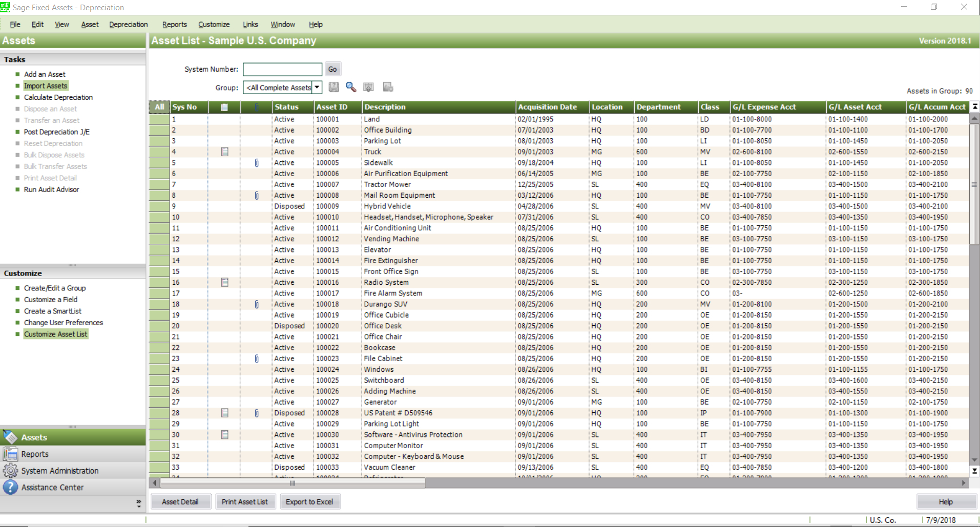The height and width of the screenshot is (527, 980).
Task: Click the vertical scrollbar down arrow
Action: 975,460
